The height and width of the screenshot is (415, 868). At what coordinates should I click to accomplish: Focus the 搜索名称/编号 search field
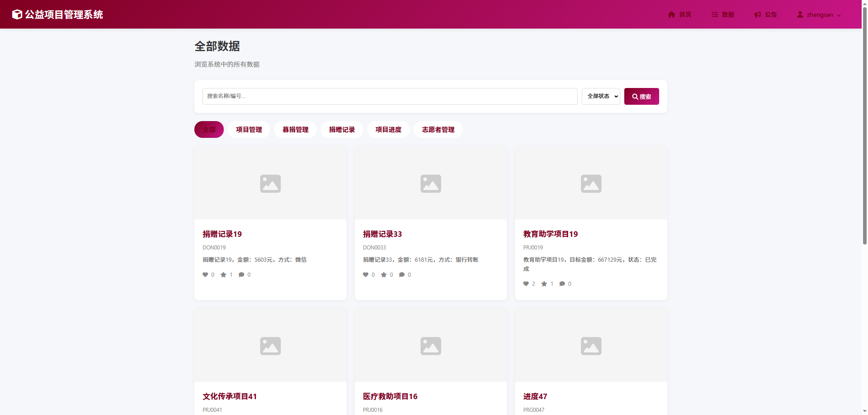[x=390, y=96]
